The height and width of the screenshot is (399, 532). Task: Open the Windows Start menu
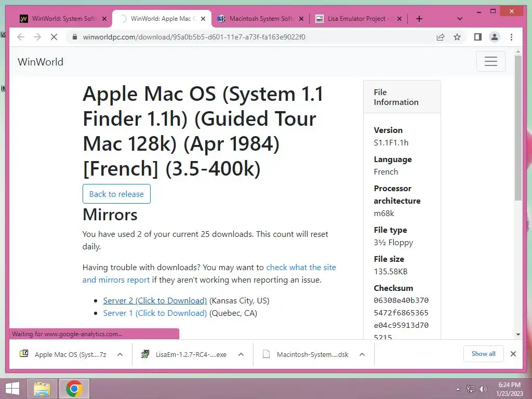pos(12,389)
